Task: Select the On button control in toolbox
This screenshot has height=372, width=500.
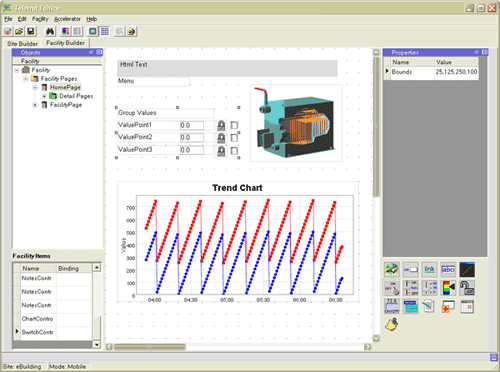Action: [x=410, y=269]
